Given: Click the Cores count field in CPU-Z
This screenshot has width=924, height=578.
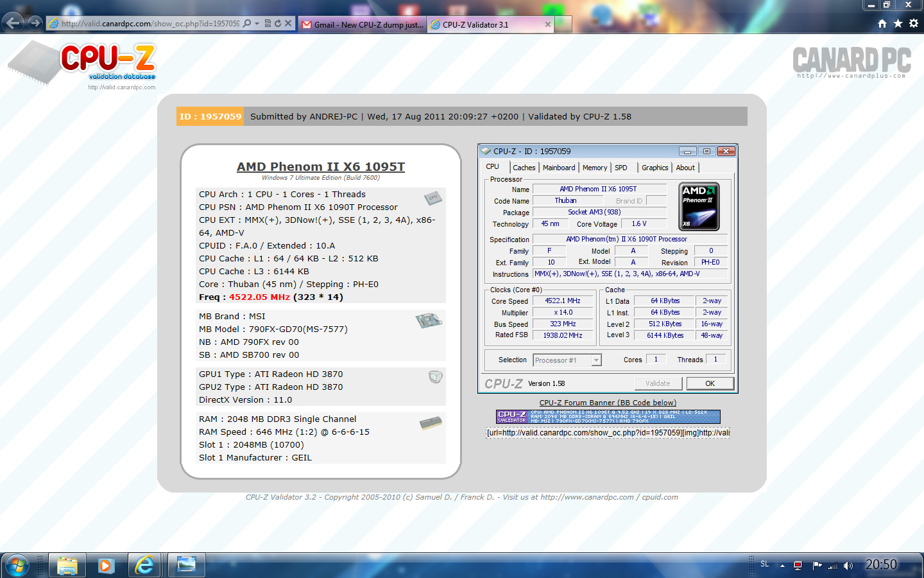Looking at the screenshot, I should tap(656, 360).
